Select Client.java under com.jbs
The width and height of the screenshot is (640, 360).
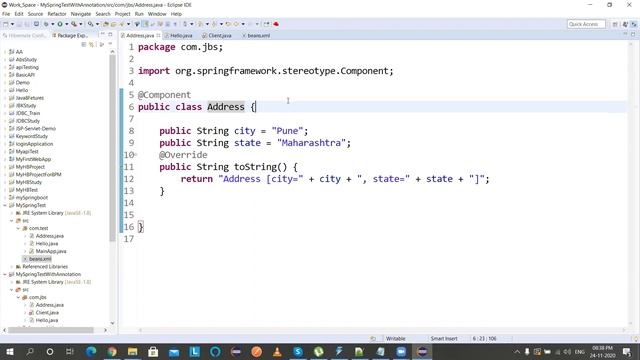coord(47,313)
